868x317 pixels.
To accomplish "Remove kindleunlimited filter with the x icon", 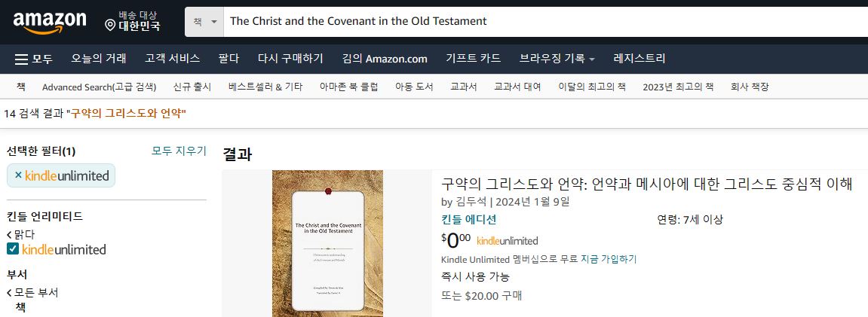I will click(x=18, y=175).
